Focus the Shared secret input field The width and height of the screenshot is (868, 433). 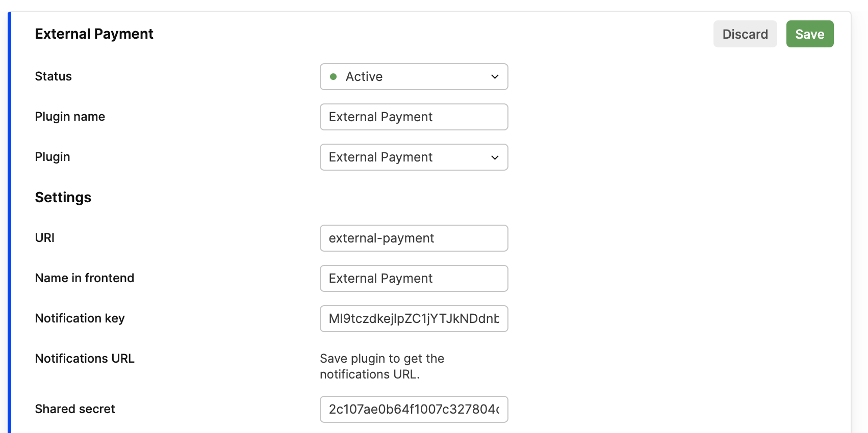[x=413, y=410]
